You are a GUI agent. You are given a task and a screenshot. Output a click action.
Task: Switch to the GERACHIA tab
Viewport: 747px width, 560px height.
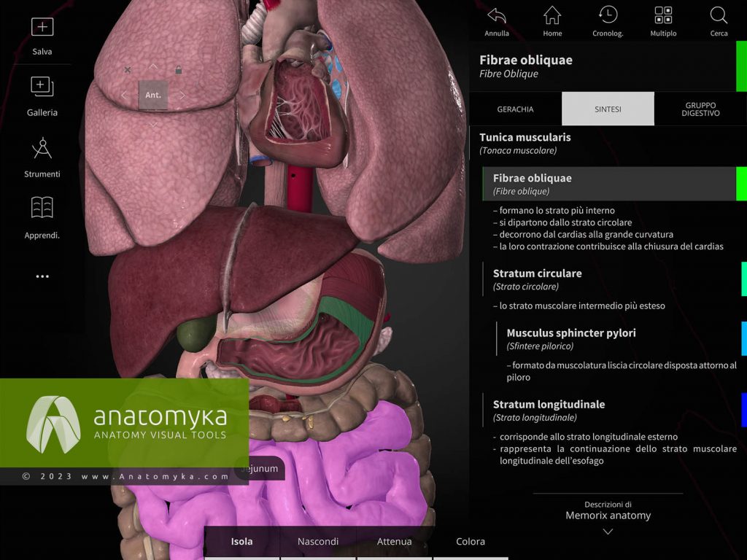click(x=515, y=109)
